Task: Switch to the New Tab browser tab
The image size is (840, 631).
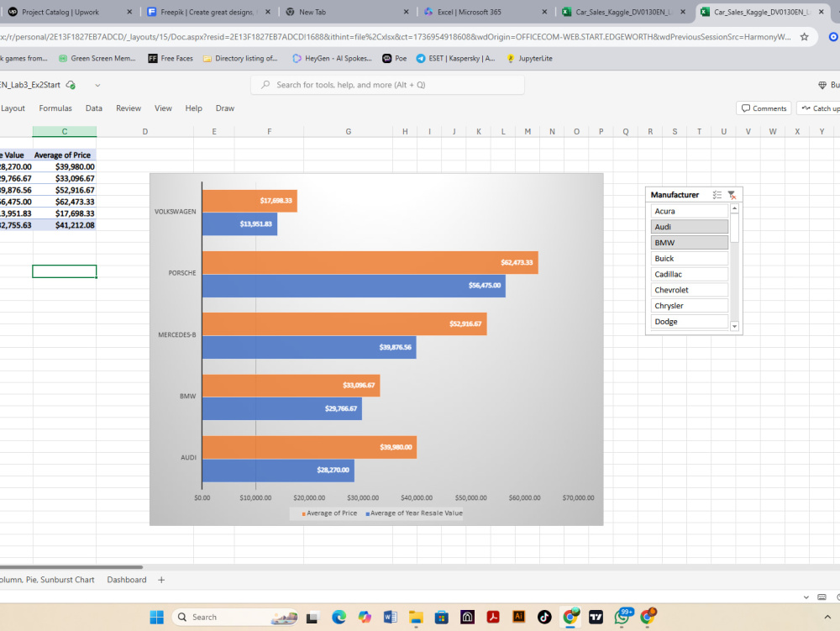Action: click(x=345, y=12)
